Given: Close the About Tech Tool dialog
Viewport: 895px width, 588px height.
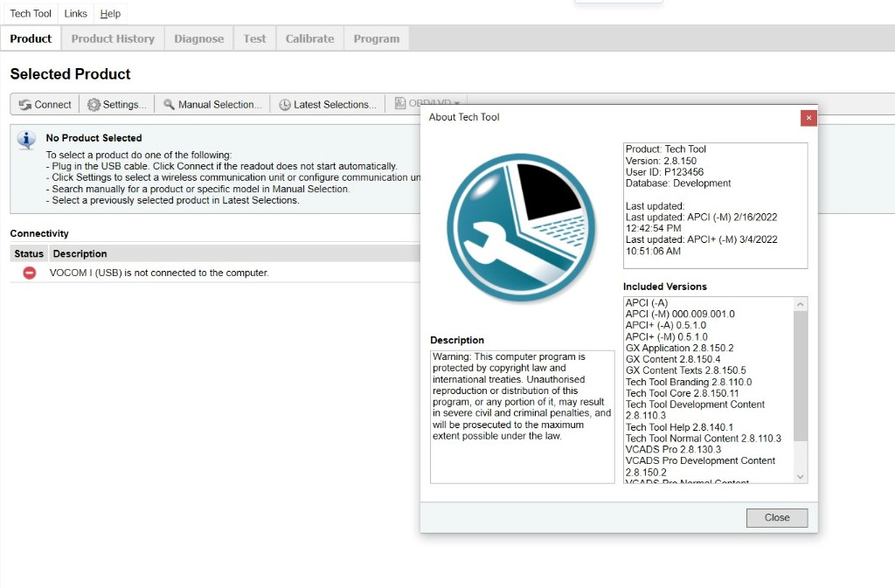Looking at the screenshot, I should tap(776, 517).
